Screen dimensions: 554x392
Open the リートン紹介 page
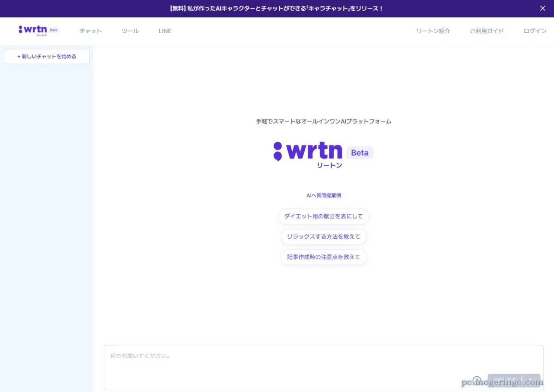[433, 31]
